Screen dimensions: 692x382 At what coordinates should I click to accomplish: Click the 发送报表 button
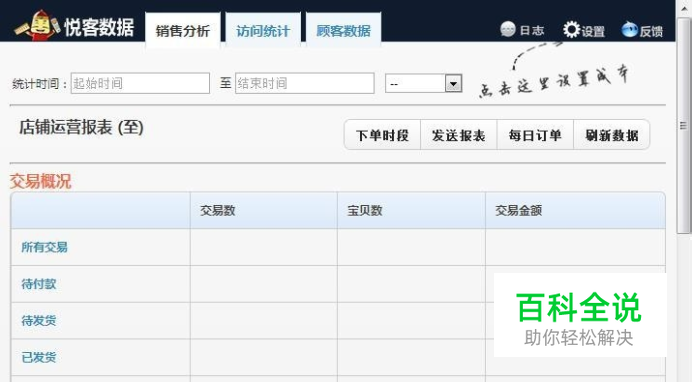tap(459, 135)
